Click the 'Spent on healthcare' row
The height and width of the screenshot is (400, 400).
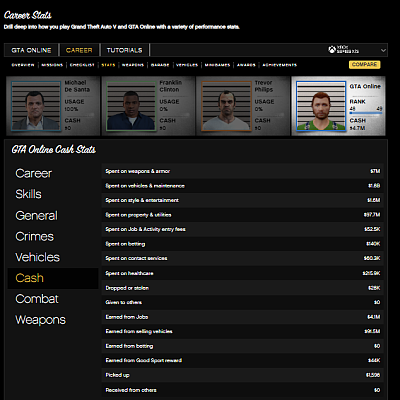243,273
